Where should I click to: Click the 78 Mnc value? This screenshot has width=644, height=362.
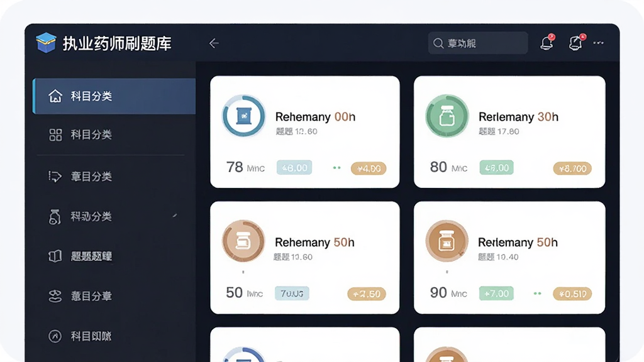point(245,167)
